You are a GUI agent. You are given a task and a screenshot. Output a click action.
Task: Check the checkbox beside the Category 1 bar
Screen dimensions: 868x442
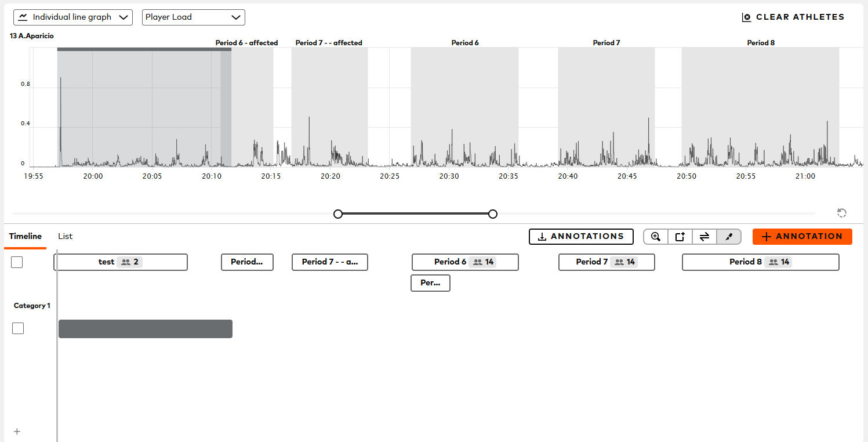click(x=18, y=328)
